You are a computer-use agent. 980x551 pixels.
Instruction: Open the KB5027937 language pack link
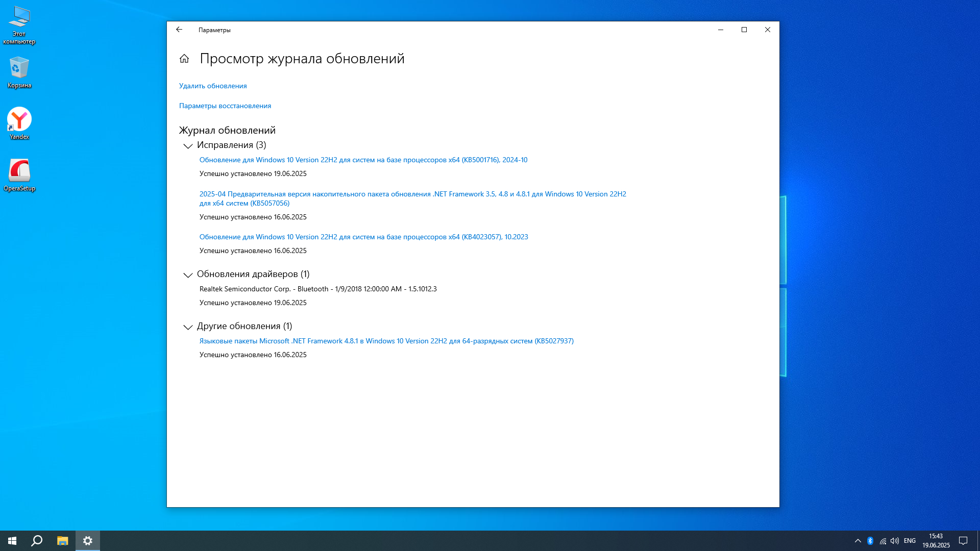[x=386, y=341]
